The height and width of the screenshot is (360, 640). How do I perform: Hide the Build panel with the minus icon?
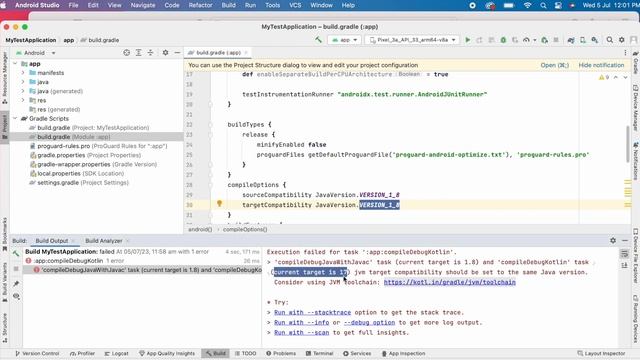click(x=625, y=240)
